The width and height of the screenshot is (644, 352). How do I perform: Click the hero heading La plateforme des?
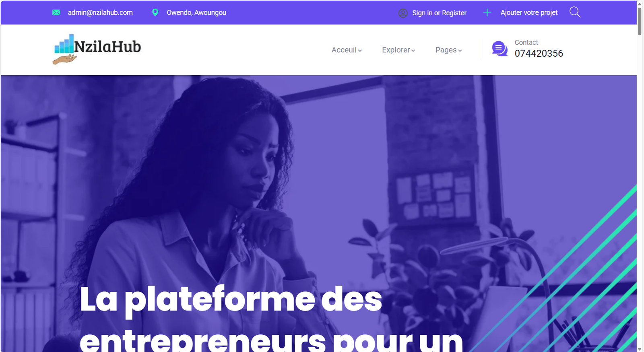pos(231,300)
